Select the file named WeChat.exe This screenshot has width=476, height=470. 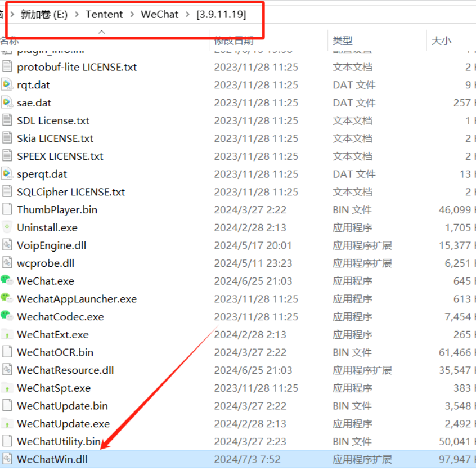pos(46,281)
